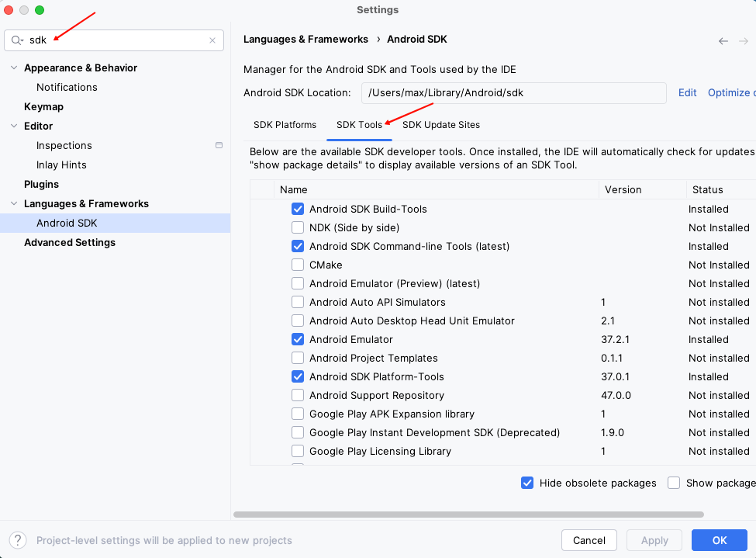Click version 37.0.1 for Platform-Tools

pyautogui.click(x=615, y=376)
